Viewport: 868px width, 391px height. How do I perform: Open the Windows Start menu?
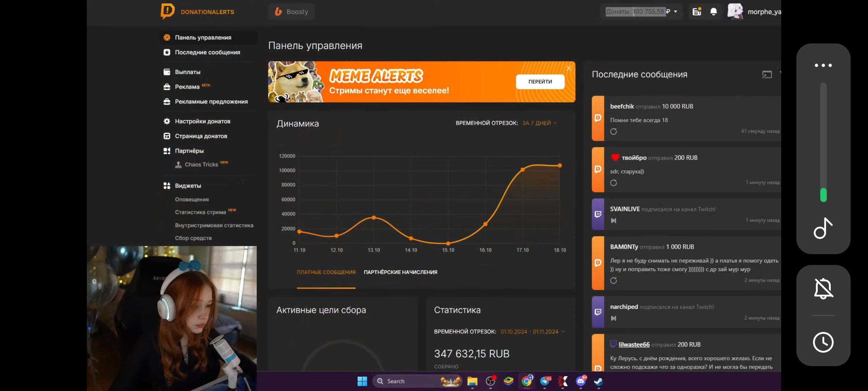pyautogui.click(x=362, y=381)
